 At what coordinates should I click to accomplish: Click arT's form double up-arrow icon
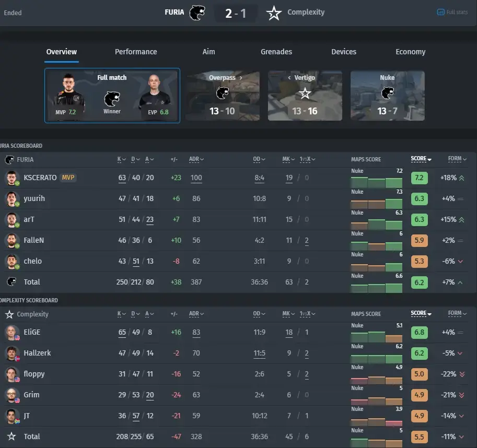point(461,220)
